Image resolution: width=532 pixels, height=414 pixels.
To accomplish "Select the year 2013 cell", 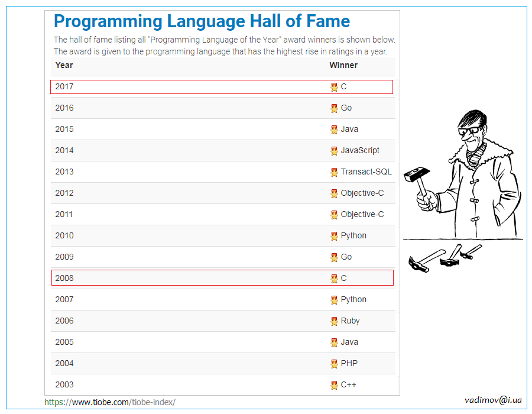I will [x=64, y=172].
